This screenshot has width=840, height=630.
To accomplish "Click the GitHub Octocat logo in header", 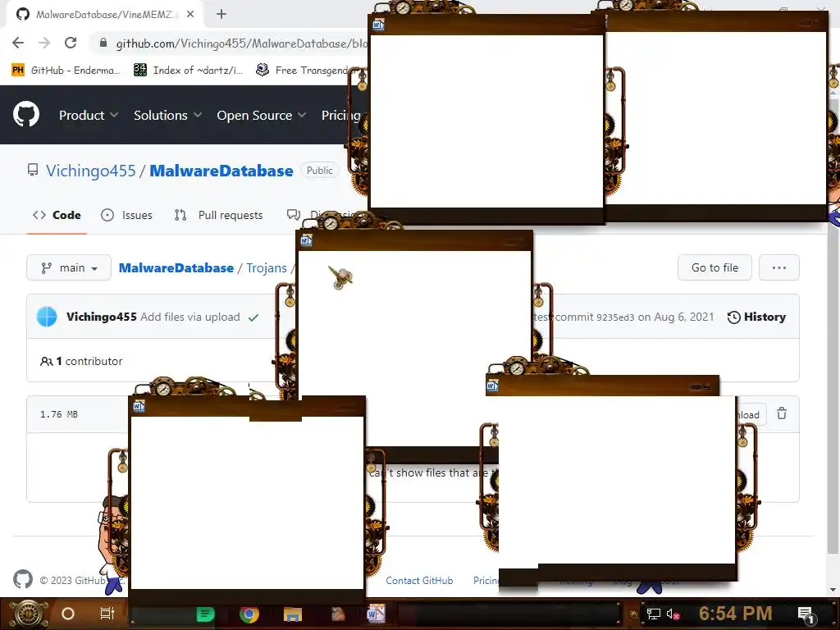I will pyautogui.click(x=26, y=114).
